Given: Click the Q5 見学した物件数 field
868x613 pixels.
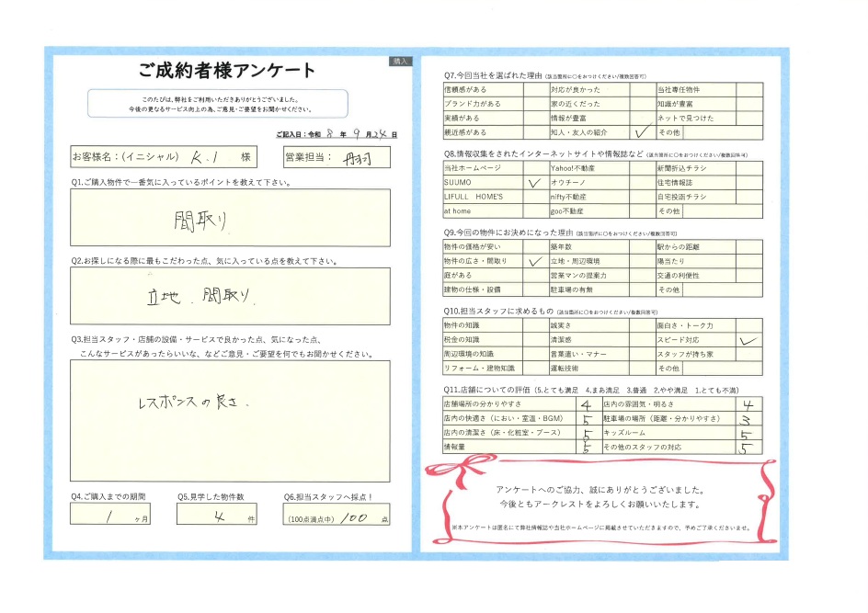Looking at the screenshot, I should tap(216, 514).
